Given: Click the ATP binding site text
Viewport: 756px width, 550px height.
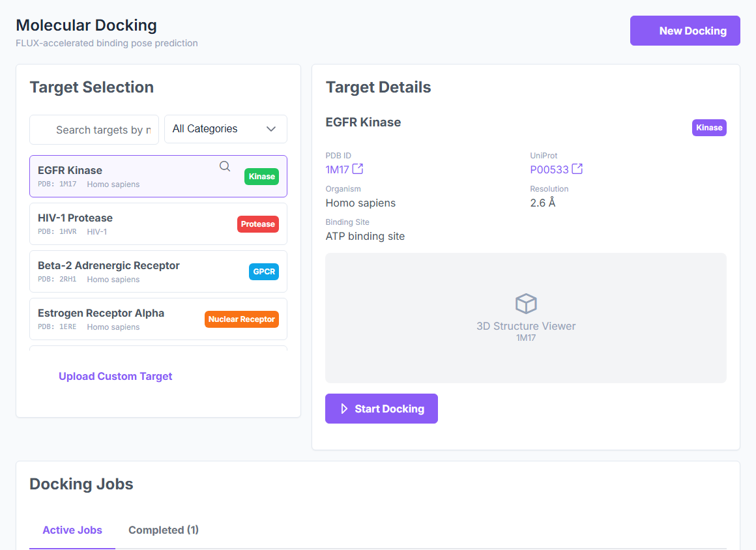Looking at the screenshot, I should (x=365, y=236).
